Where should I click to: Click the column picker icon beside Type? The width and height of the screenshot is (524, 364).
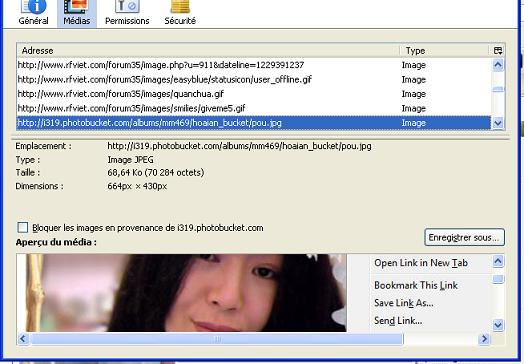[498, 51]
